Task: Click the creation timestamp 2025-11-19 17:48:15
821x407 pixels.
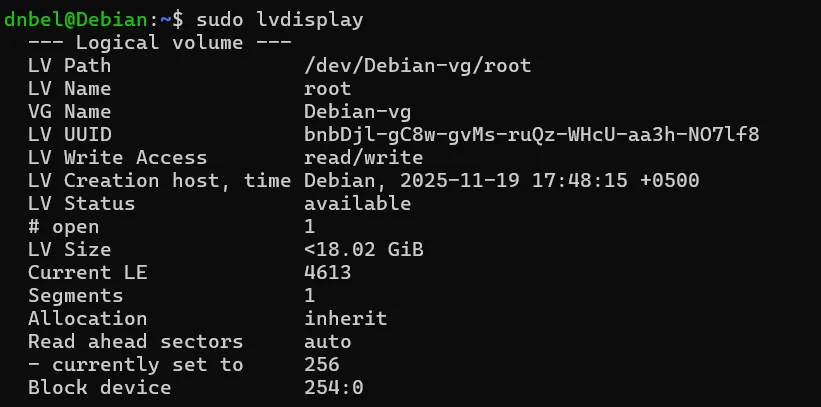Action: tap(524, 181)
